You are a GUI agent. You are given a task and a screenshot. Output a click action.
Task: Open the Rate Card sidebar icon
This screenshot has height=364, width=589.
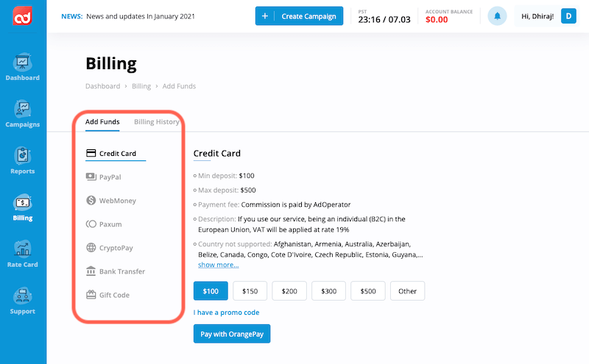click(x=23, y=249)
